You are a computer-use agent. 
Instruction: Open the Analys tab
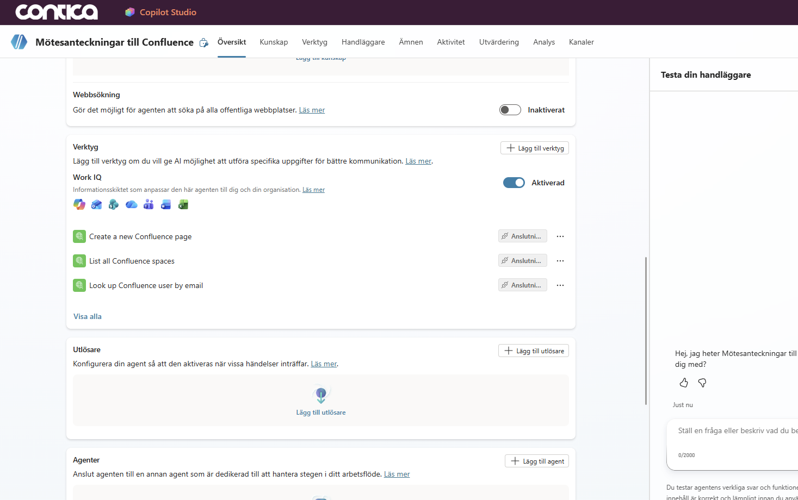(x=544, y=42)
